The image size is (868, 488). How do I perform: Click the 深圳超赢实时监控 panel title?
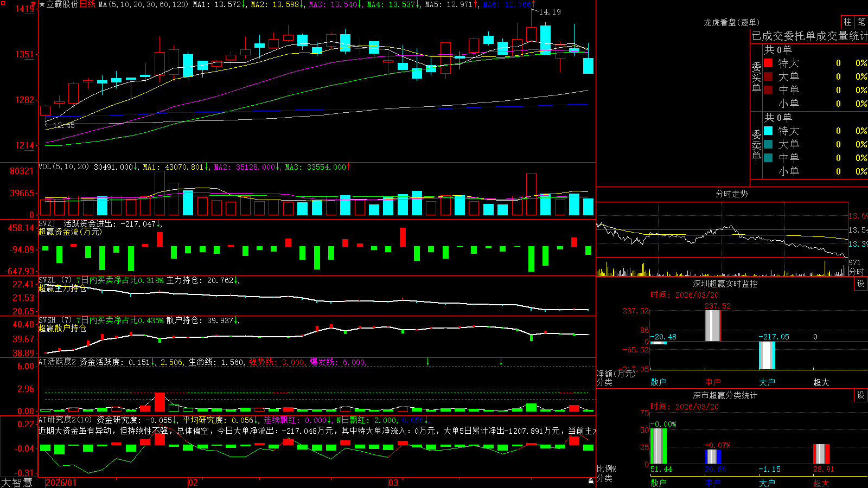tap(725, 284)
